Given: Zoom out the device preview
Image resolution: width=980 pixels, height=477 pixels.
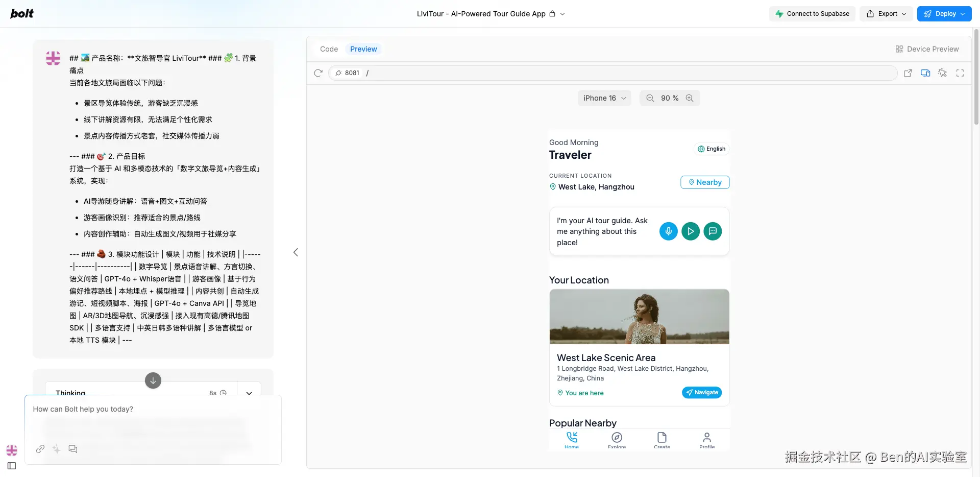Looking at the screenshot, I should (x=650, y=98).
